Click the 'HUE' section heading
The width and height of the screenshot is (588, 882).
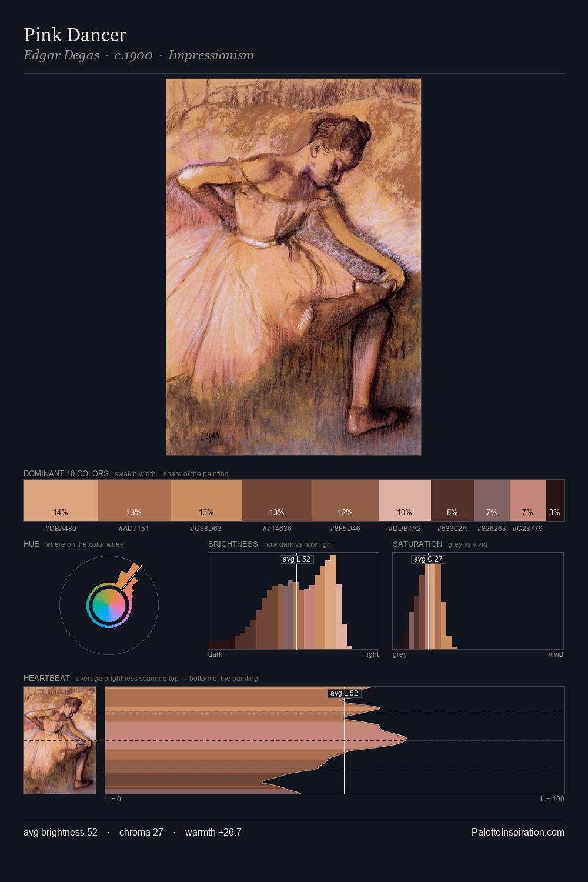[x=31, y=544]
